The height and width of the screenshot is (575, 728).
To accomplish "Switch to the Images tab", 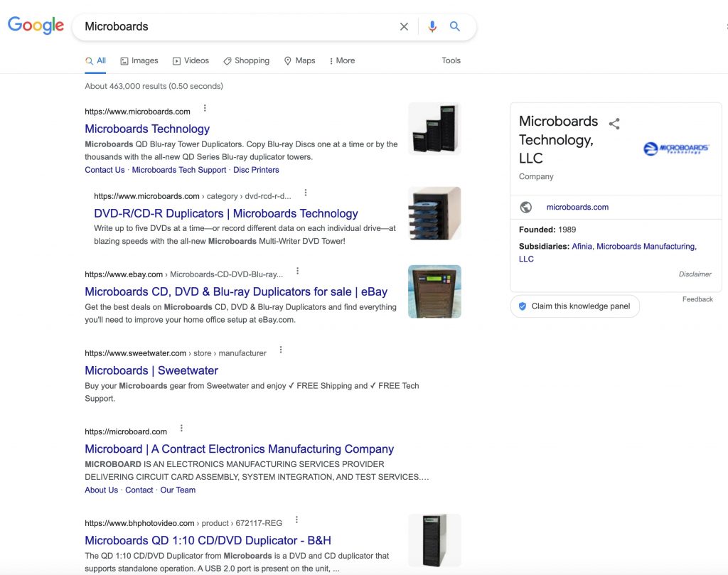I will pos(139,61).
